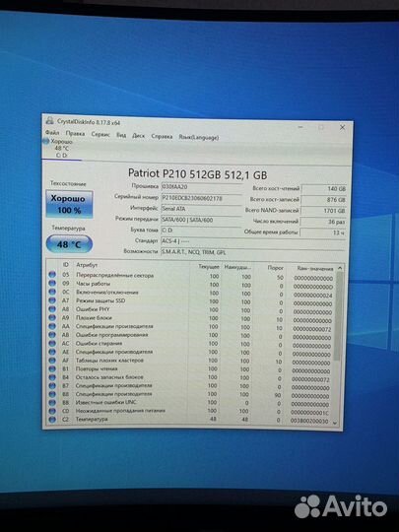Click the serial number field P210EDCB23060602178
The image size is (399, 532).
(x=201, y=198)
